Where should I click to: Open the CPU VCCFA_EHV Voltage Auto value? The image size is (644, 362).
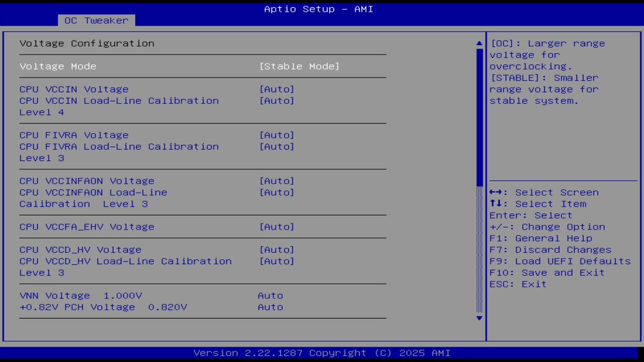[x=277, y=227]
